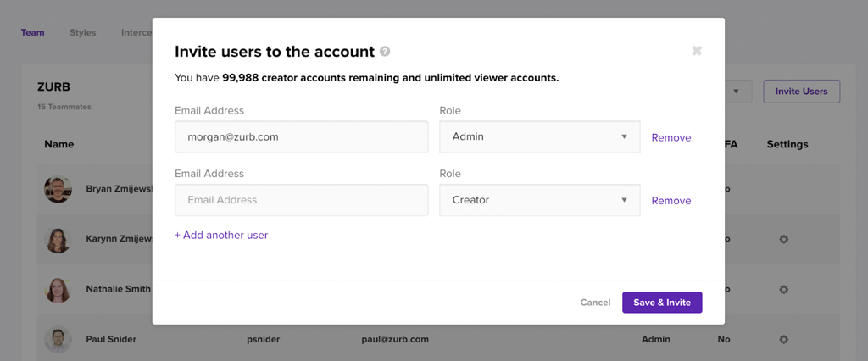Screen dimensions: 868x361
Task: Open settings gear for Nathalie Smith
Action: point(784,290)
